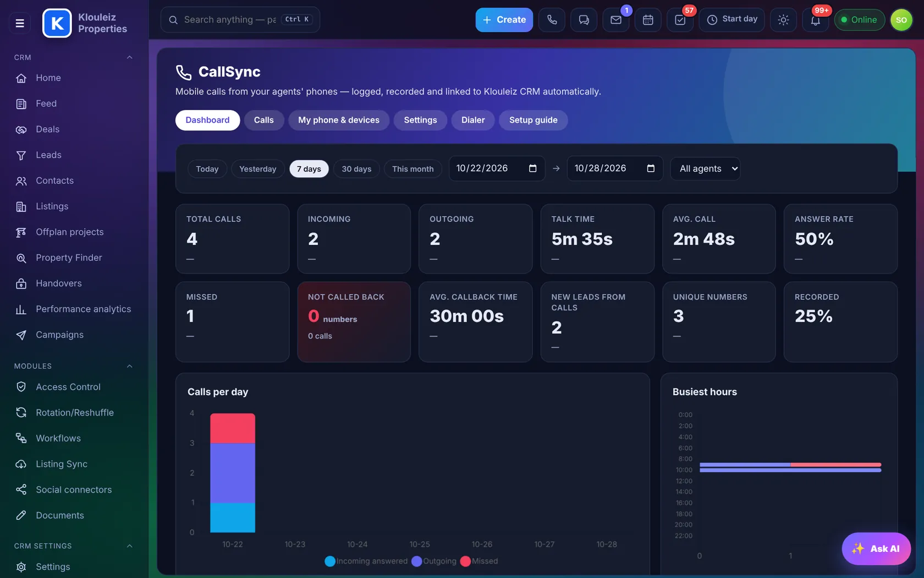Open the hamburger menu in the sidebar header

click(x=20, y=23)
